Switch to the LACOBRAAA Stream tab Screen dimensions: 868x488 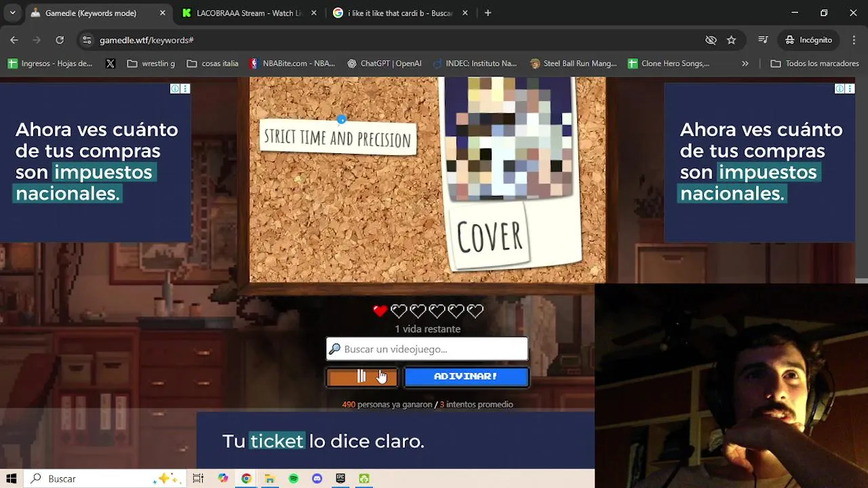coord(248,13)
